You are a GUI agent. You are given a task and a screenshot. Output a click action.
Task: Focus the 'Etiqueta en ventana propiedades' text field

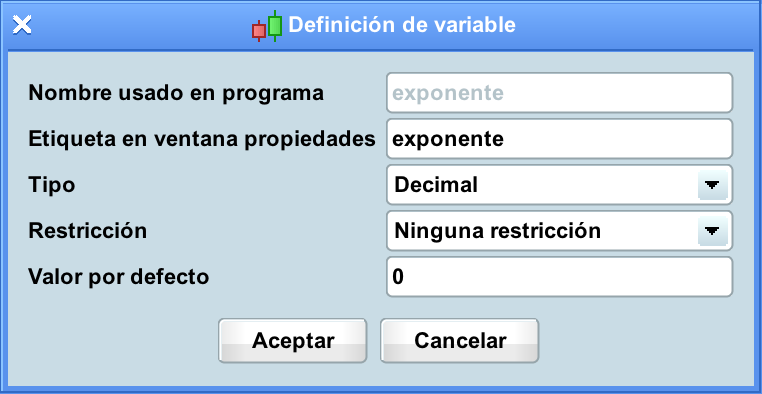559,139
